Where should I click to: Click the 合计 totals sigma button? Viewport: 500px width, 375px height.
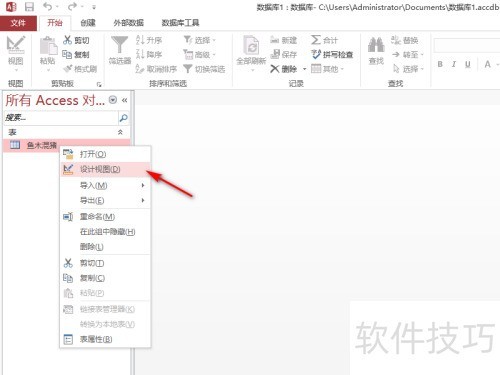pos(325,40)
